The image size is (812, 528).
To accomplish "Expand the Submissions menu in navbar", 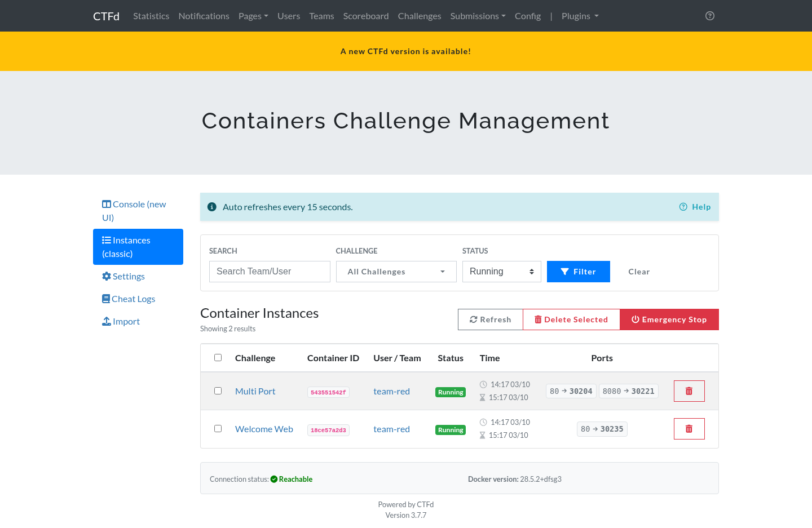I will [478, 16].
